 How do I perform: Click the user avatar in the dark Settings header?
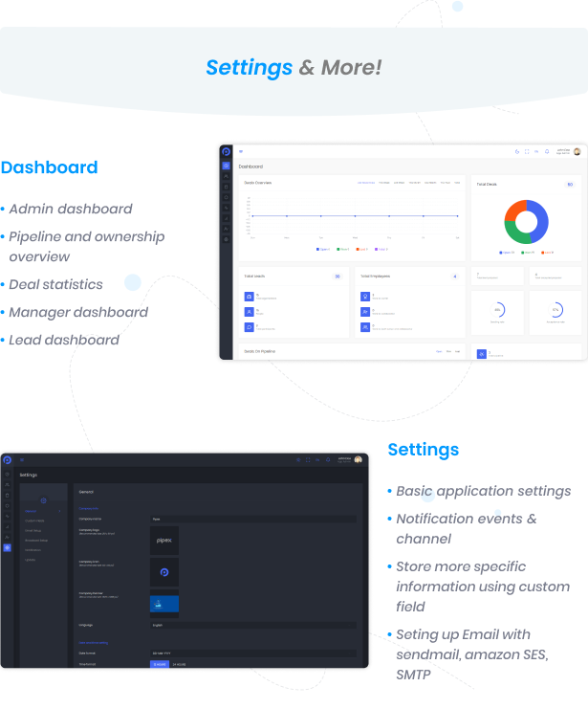pyautogui.click(x=358, y=460)
